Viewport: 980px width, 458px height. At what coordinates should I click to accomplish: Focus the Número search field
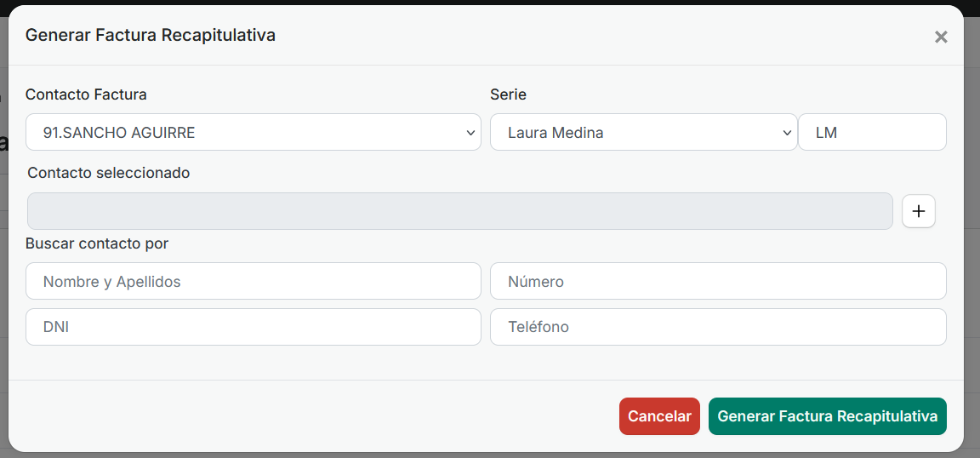[x=718, y=281]
